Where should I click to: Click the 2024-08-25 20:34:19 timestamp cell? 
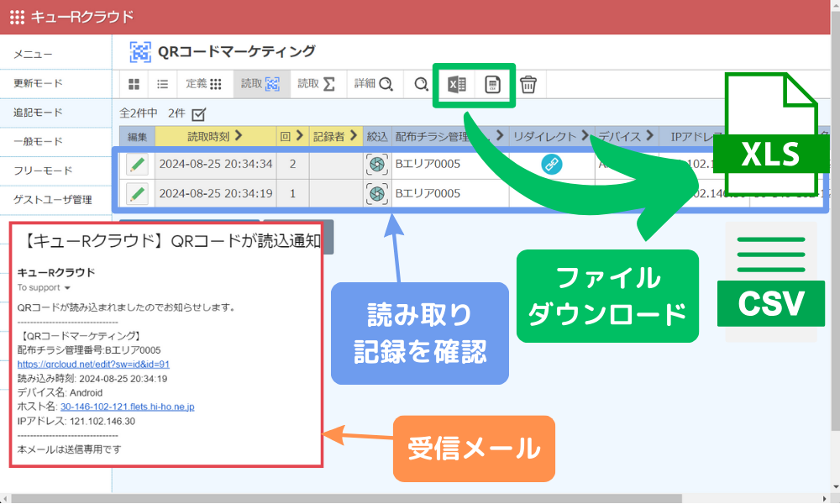point(216,193)
